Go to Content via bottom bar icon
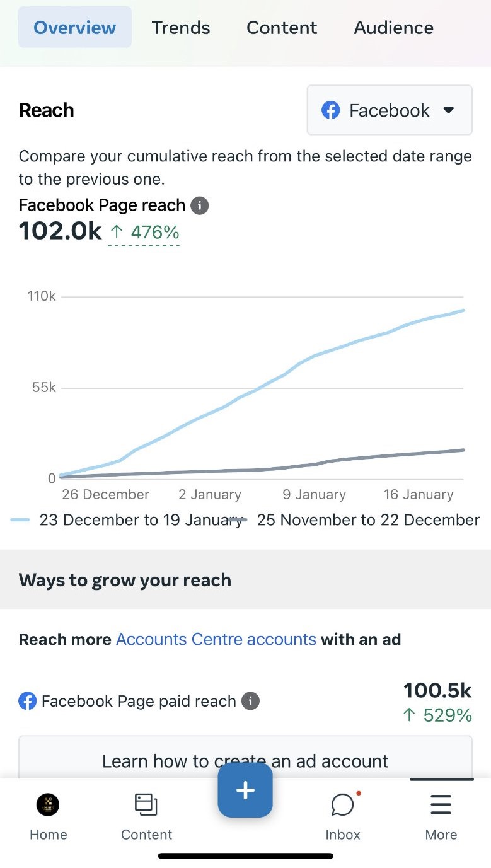 146,805
